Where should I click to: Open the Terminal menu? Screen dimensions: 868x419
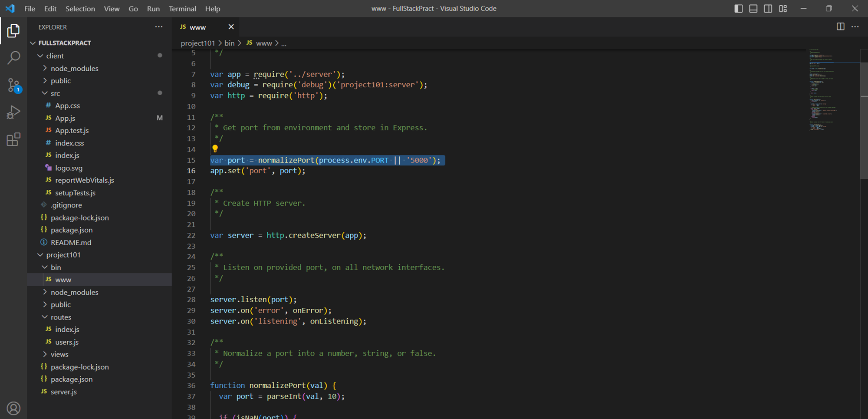click(182, 9)
